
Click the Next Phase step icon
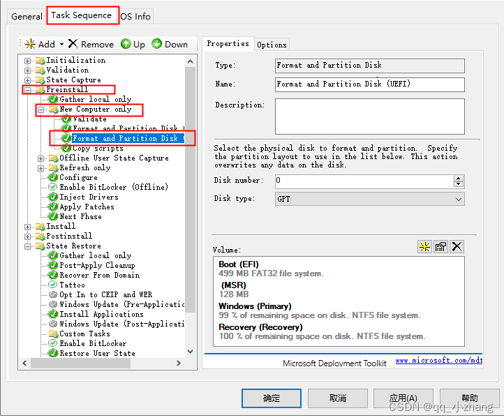(x=53, y=216)
